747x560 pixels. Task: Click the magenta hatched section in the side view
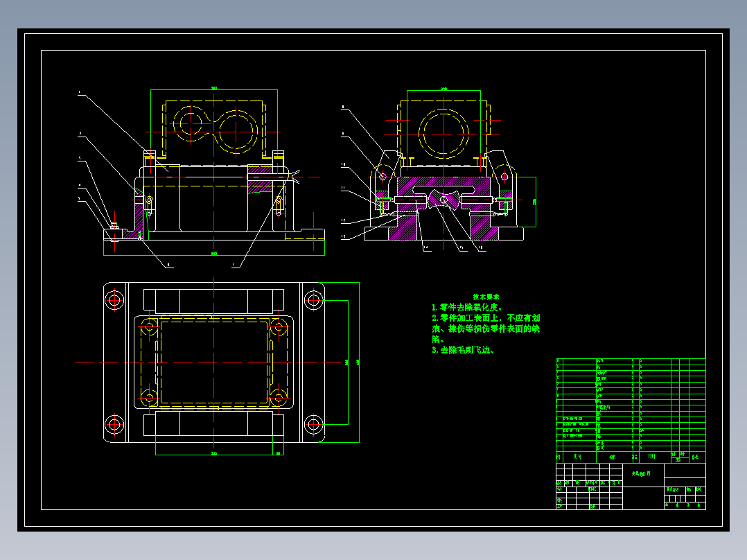pyautogui.click(x=443, y=209)
